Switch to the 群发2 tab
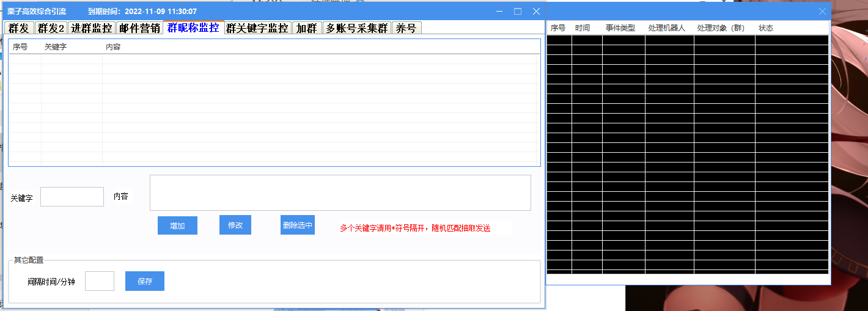 [x=50, y=28]
